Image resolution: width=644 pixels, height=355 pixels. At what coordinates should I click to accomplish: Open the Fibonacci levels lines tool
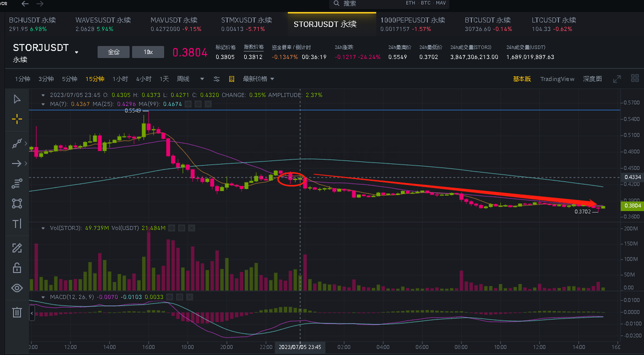pyautogui.click(x=17, y=183)
